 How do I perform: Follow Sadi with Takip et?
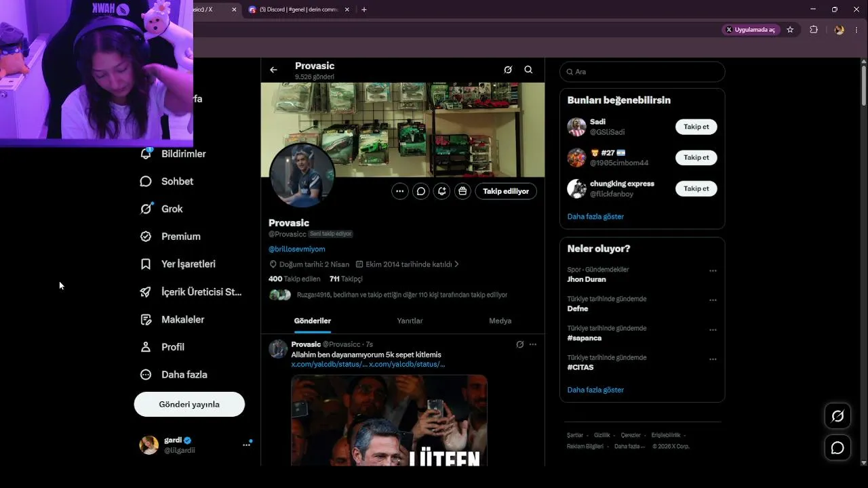(696, 127)
